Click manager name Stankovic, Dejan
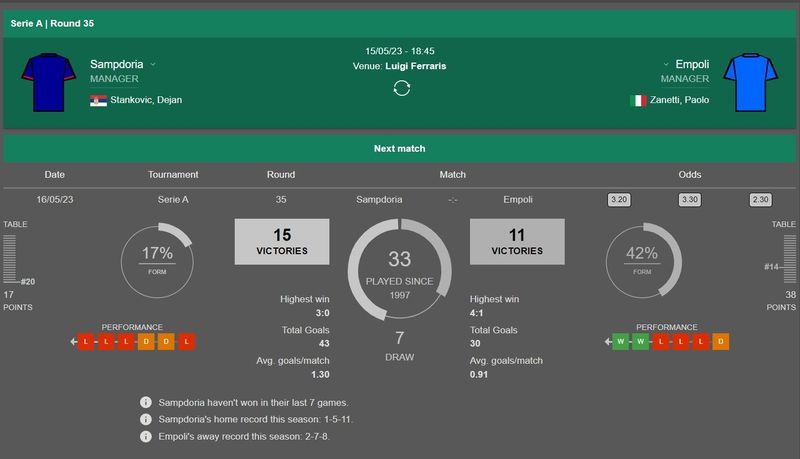 [x=146, y=100]
